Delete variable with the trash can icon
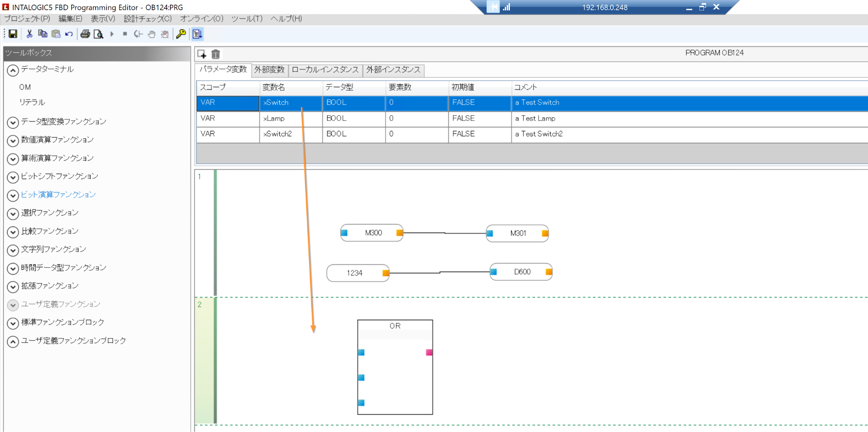The height and width of the screenshot is (432, 868). tap(216, 54)
